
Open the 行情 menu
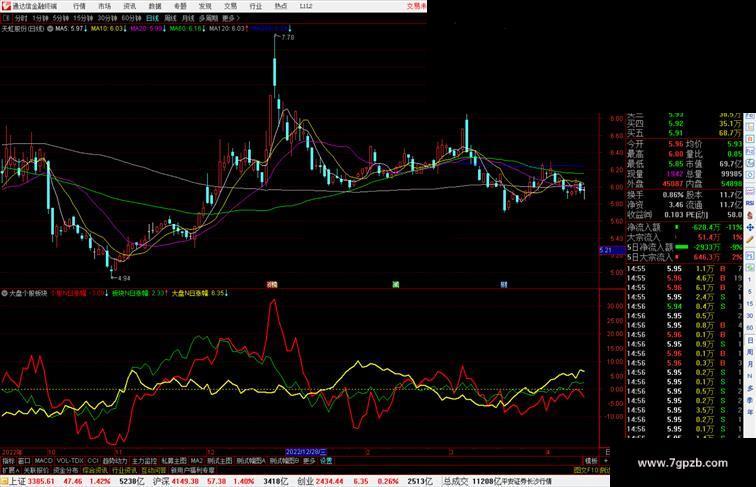coord(79,6)
